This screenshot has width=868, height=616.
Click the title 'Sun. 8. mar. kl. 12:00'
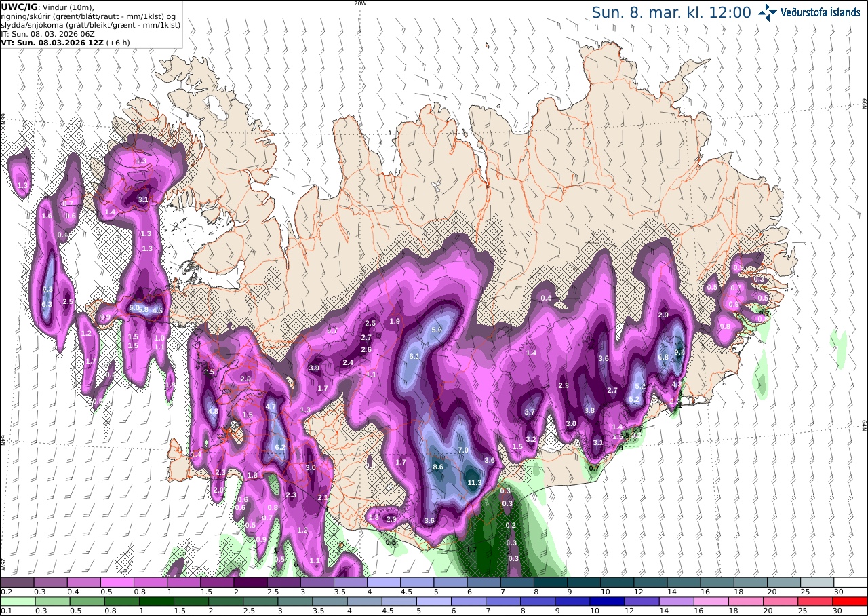click(671, 13)
